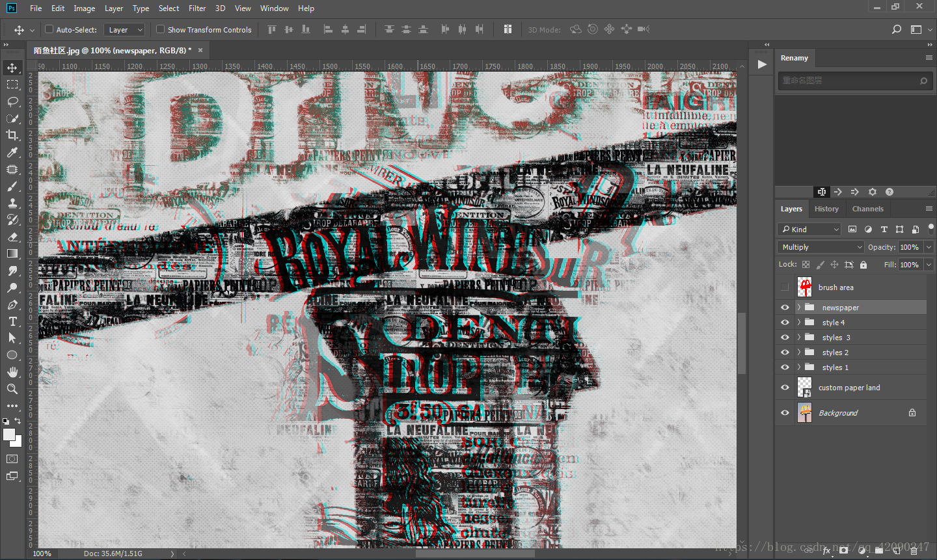Select the Background layer thumbnail
Viewport: 937px width, 560px height.
(x=805, y=412)
